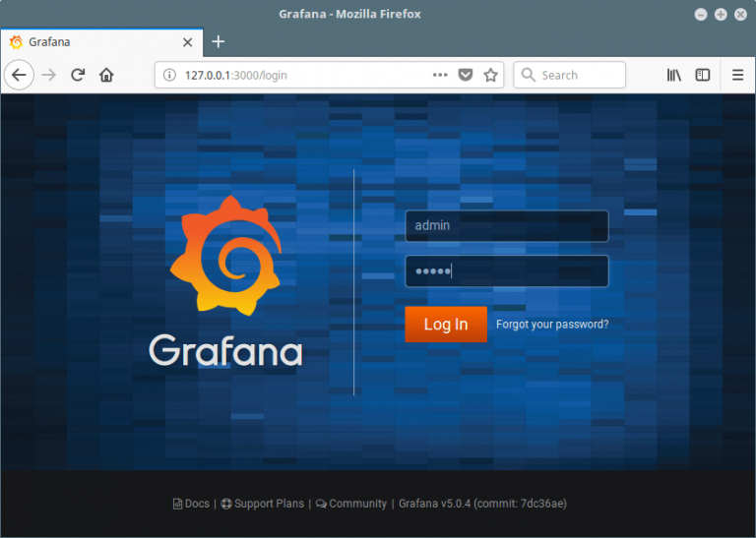
Task: Open the Firefox home page icon
Action: coord(106,75)
